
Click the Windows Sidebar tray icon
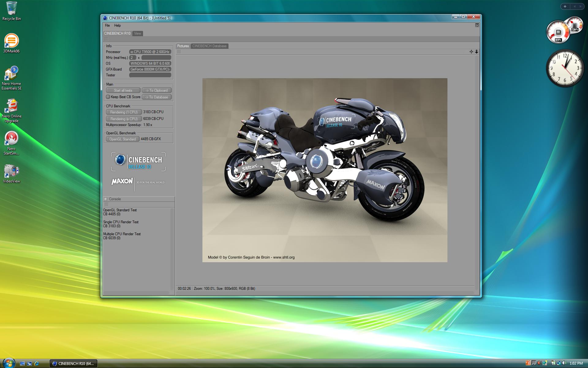coord(545,363)
